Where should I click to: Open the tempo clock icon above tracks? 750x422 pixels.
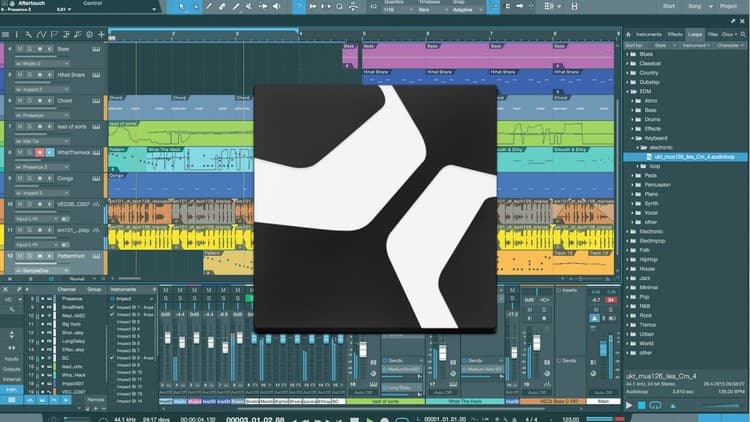click(89, 34)
